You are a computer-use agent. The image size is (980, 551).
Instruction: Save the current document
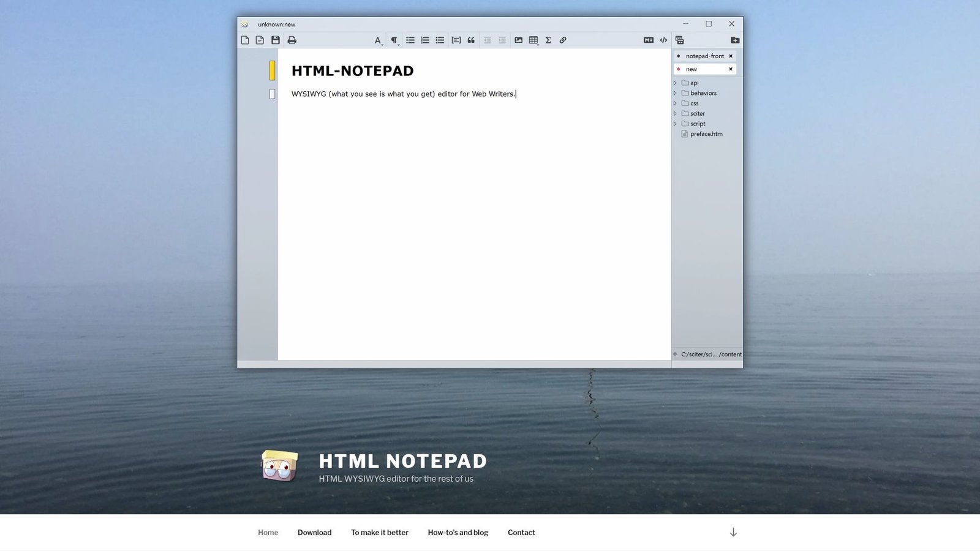275,40
